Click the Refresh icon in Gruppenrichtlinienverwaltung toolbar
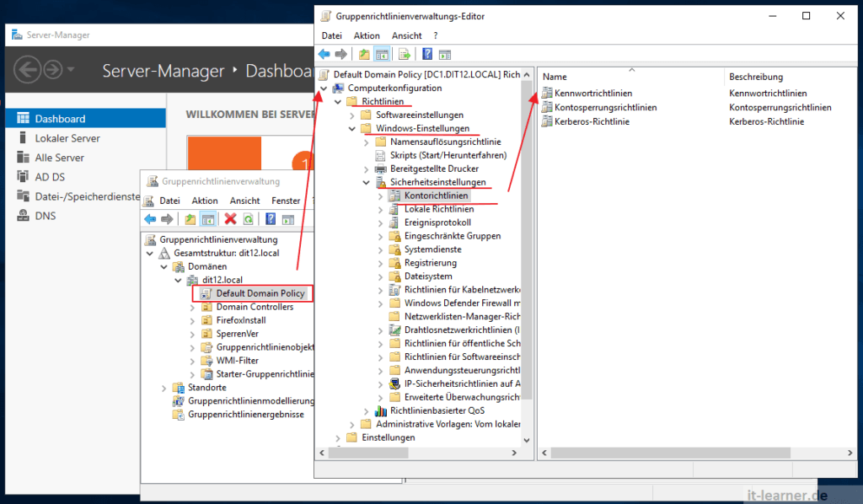 coord(249,219)
